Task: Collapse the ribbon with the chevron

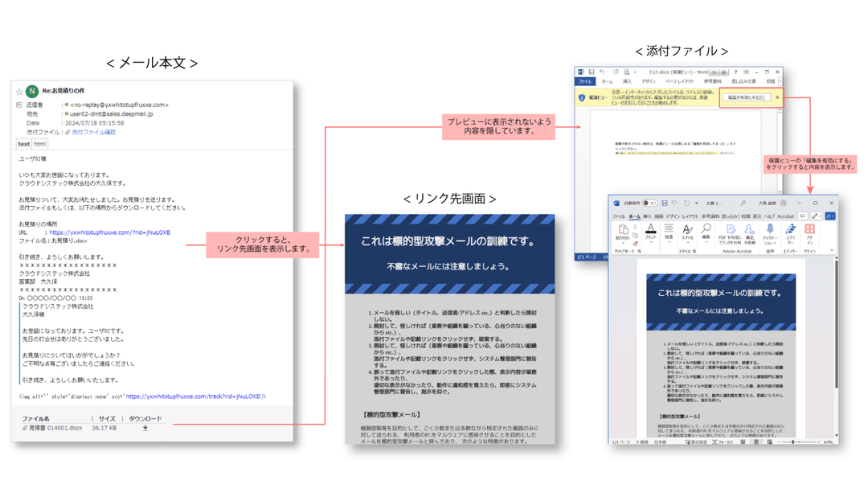Action: pyautogui.click(x=831, y=249)
